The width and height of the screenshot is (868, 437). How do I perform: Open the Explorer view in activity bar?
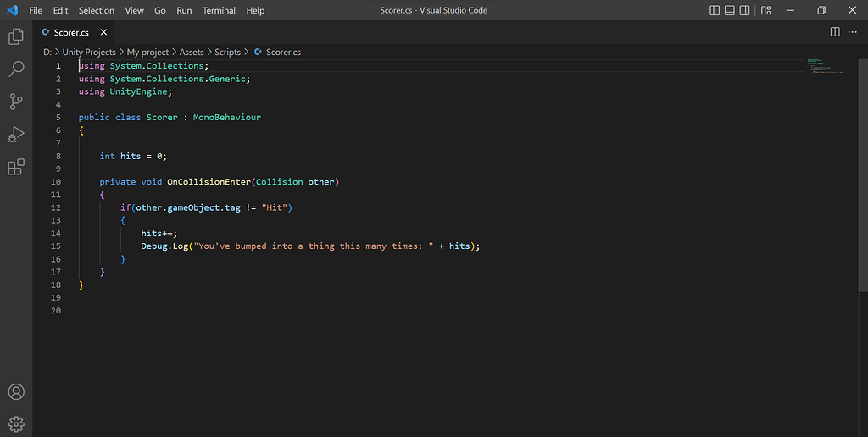point(16,36)
